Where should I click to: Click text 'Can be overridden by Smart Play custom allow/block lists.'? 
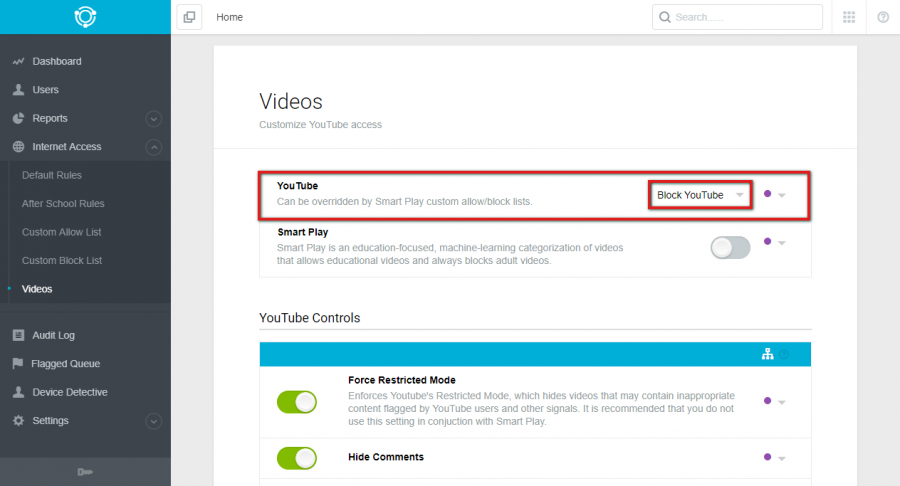click(x=405, y=201)
